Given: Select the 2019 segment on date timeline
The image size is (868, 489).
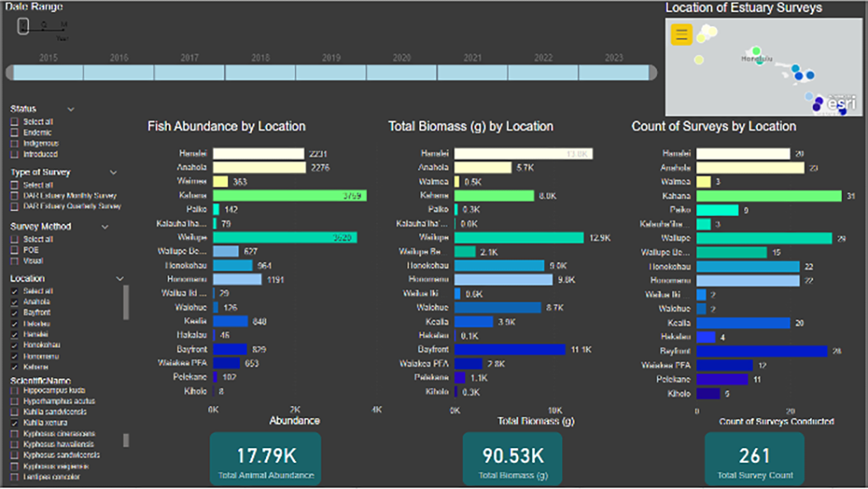Looking at the screenshot, I should pyautogui.click(x=331, y=72).
